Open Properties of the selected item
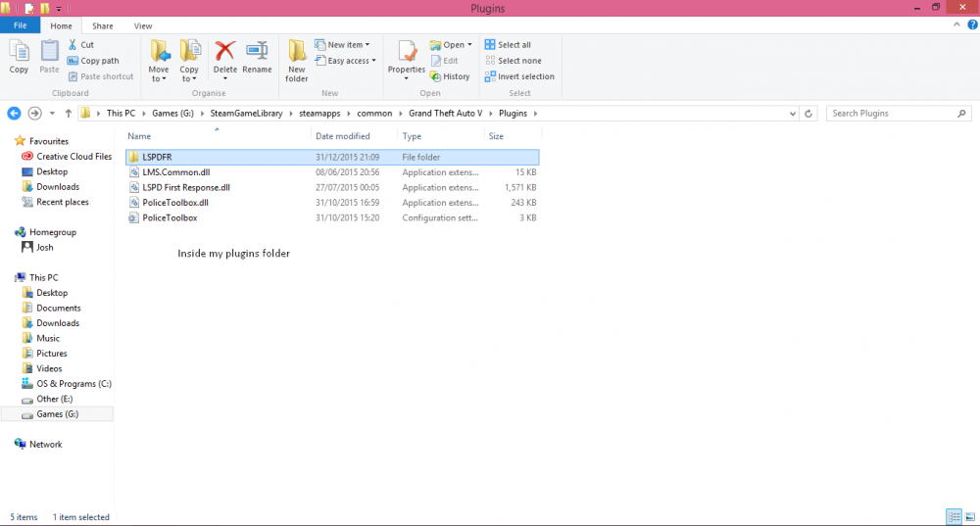The height and width of the screenshot is (526, 980). click(407, 58)
